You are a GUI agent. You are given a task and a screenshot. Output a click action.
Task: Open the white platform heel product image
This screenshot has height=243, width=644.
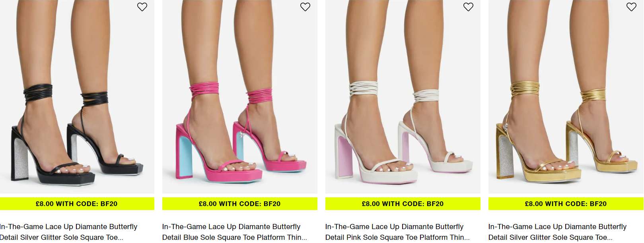[403, 96]
